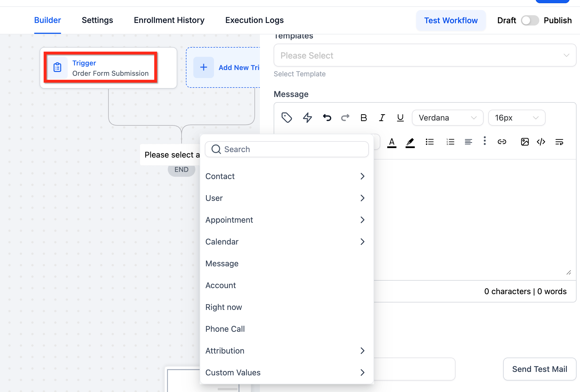Click the custom values tag icon
Image resolution: width=580 pixels, height=392 pixels.
(287, 118)
